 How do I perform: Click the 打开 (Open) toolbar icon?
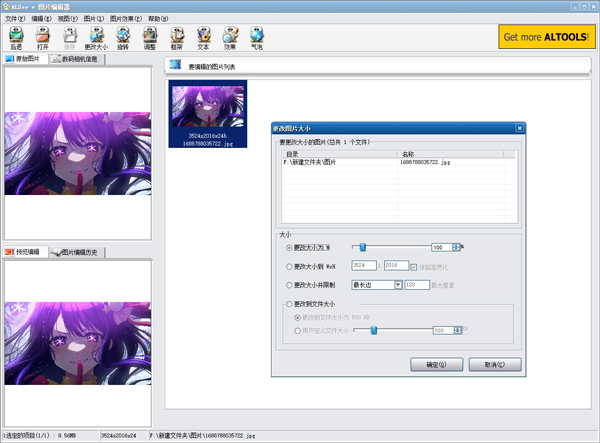click(x=43, y=37)
